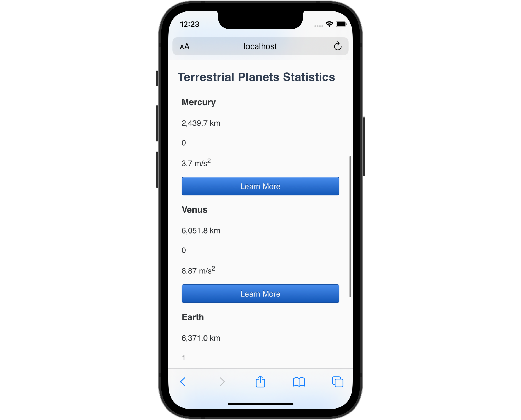
Task: Click Learn More button for Mercury
Action: [x=260, y=185]
